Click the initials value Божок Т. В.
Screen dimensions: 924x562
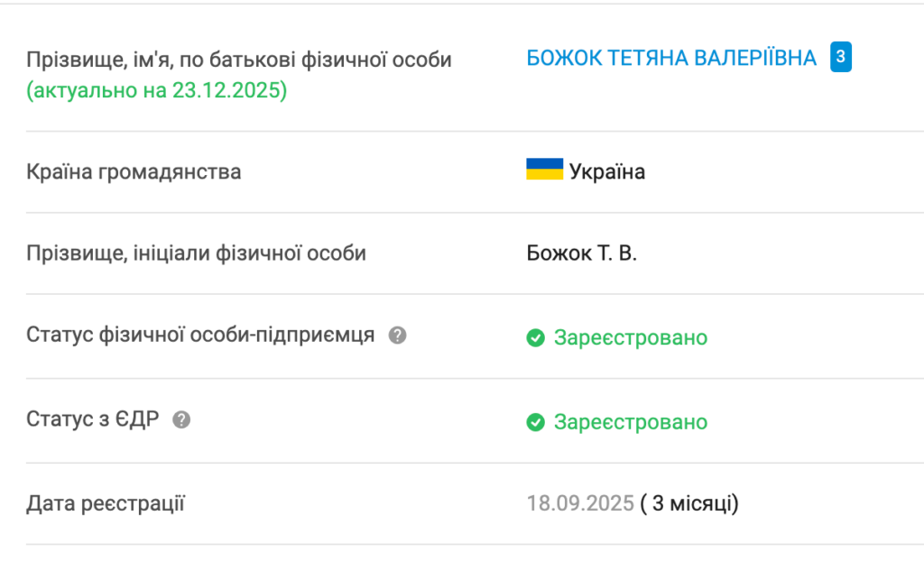click(582, 253)
